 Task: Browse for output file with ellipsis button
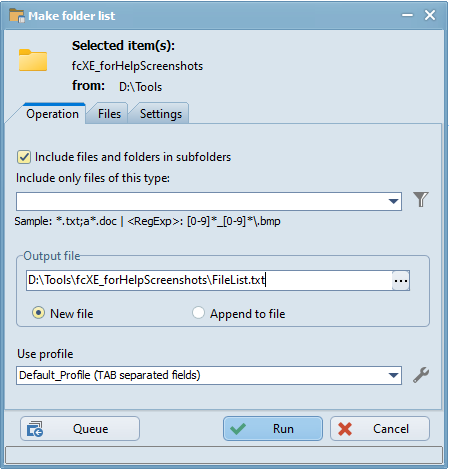401,281
